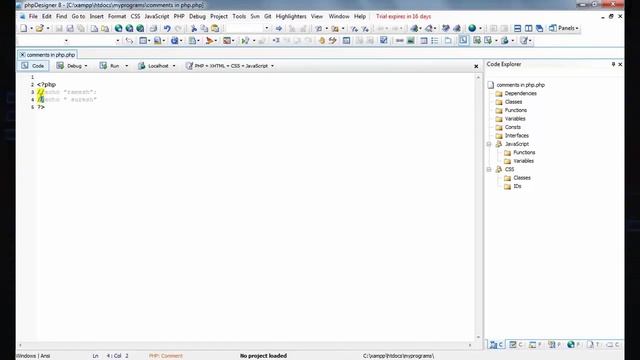640x360 pixels.
Task: Click the Copy toolbar icon
Action: click(204, 28)
